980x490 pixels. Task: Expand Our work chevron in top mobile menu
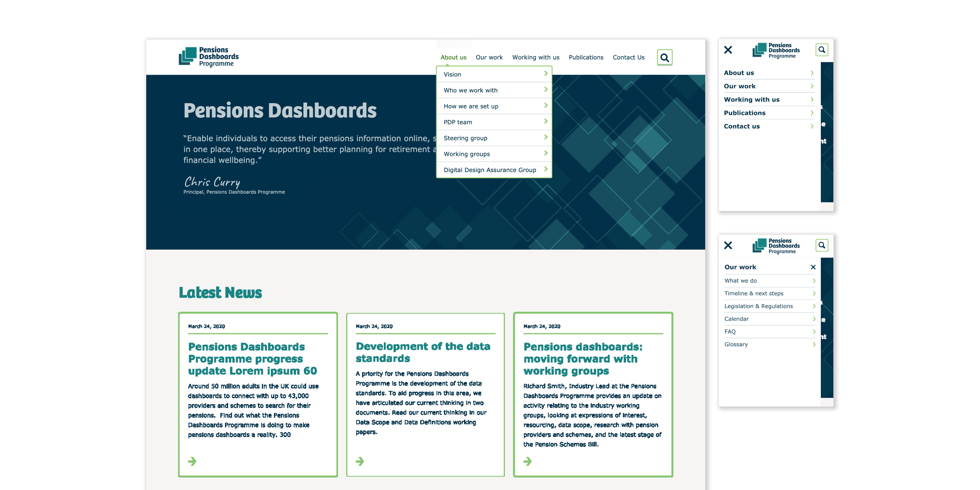tap(812, 86)
